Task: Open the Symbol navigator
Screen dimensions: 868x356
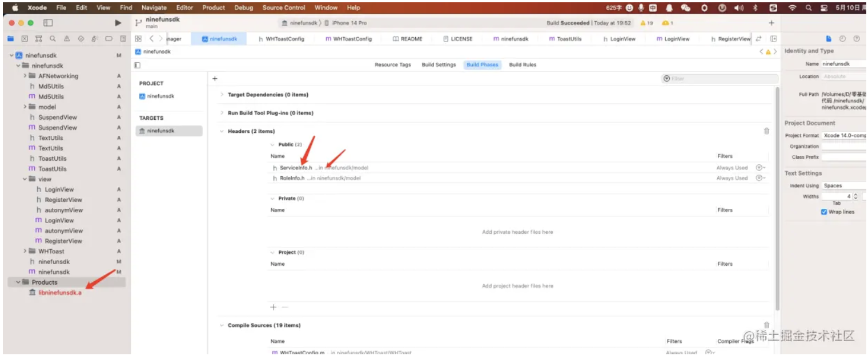Action: point(38,39)
